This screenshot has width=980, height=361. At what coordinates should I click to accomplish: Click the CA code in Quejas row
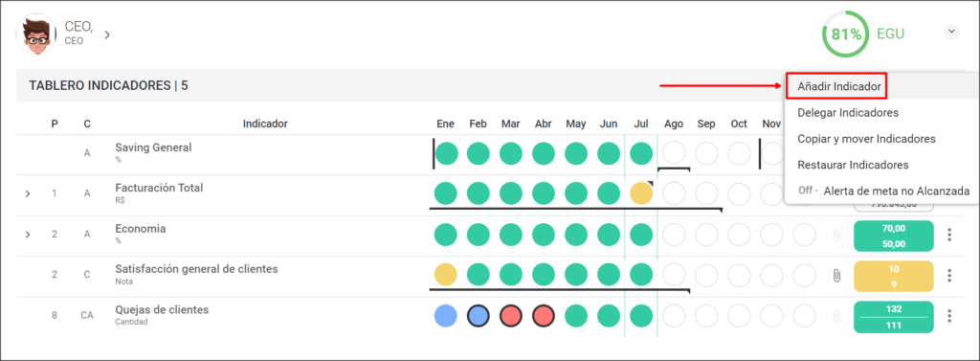pyautogui.click(x=87, y=316)
